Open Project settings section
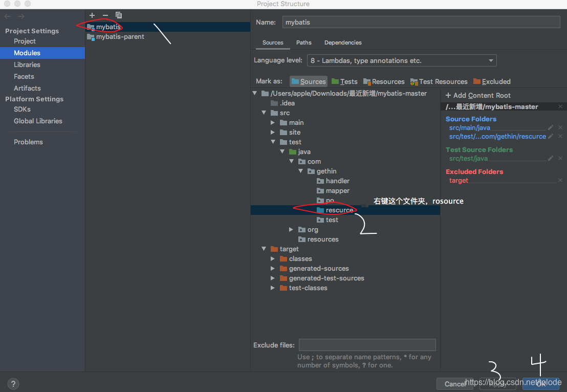The image size is (567, 392). tap(25, 41)
